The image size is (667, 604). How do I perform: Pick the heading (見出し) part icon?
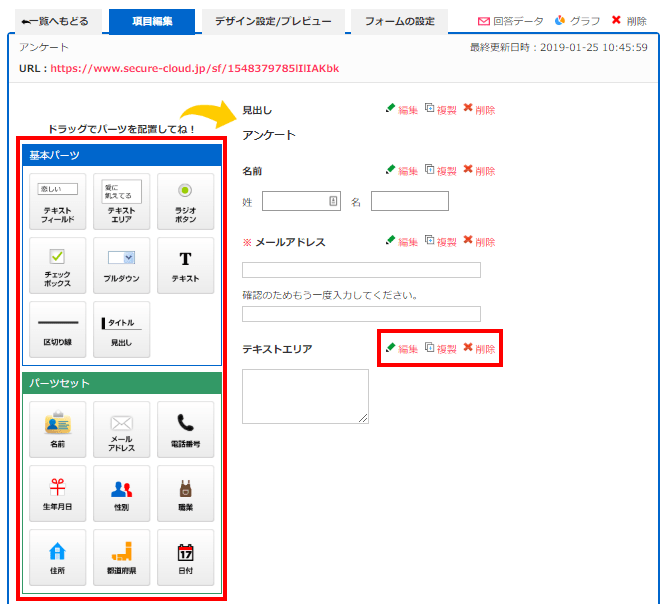(x=121, y=329)
